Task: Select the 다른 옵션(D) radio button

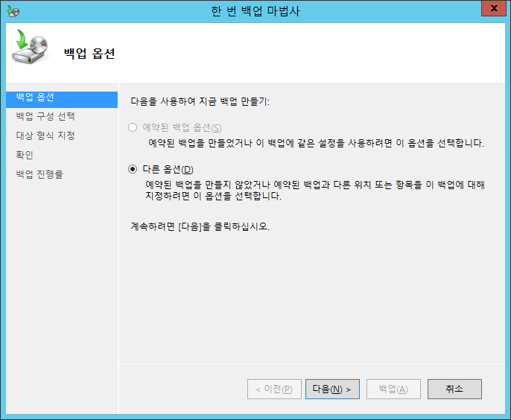Action: pyautogui.click(x=133, y=170)
